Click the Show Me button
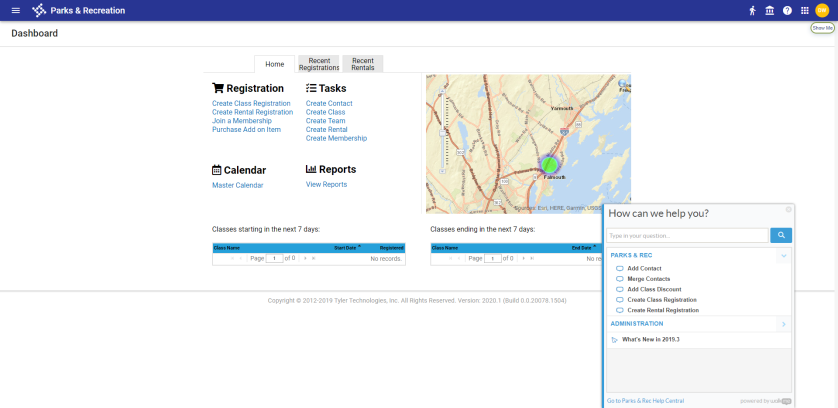The width and height of the screenshot is (838, 408). [x=822, y=28]
